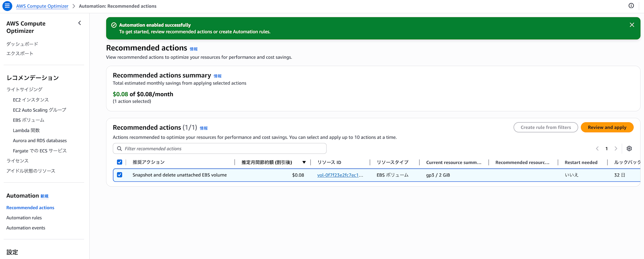Click the レコメンデーション sidebar heading
644x259 pixels.
point(33,78)
